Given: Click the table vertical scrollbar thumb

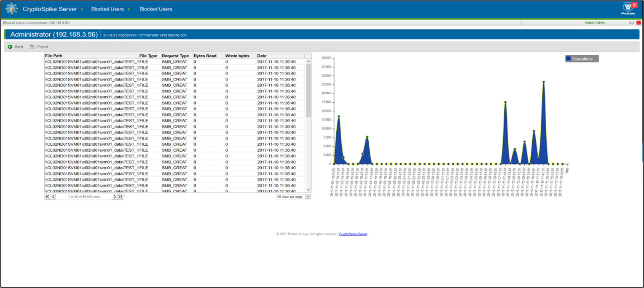Looking at the screenshot, I should click(x=308, y=90).
